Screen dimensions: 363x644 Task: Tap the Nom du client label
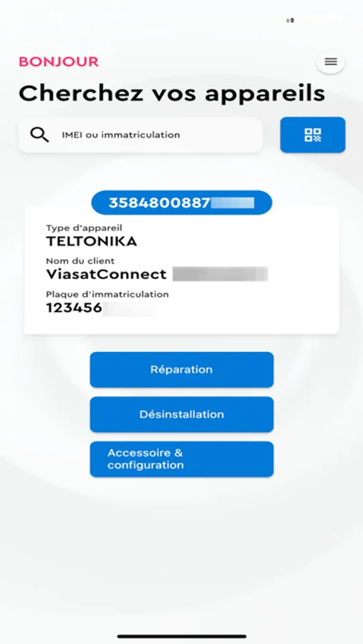point(80,260)
